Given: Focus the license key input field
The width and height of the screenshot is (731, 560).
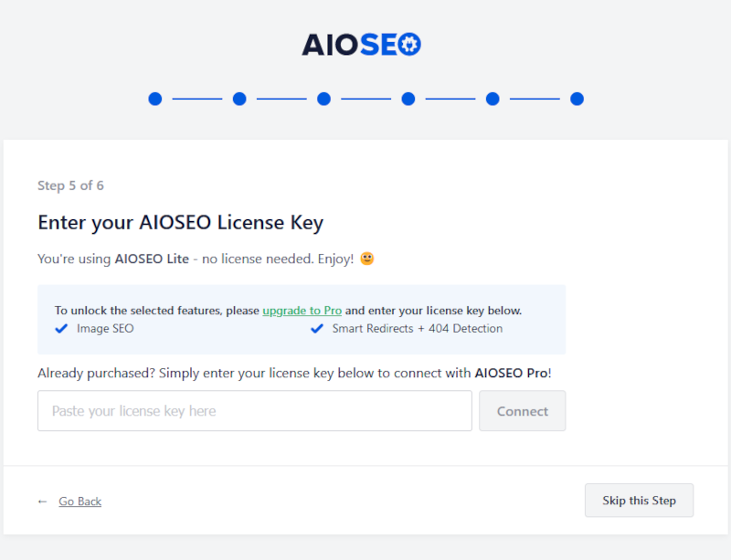Looking at the screenshot, I should click(255, 411).
